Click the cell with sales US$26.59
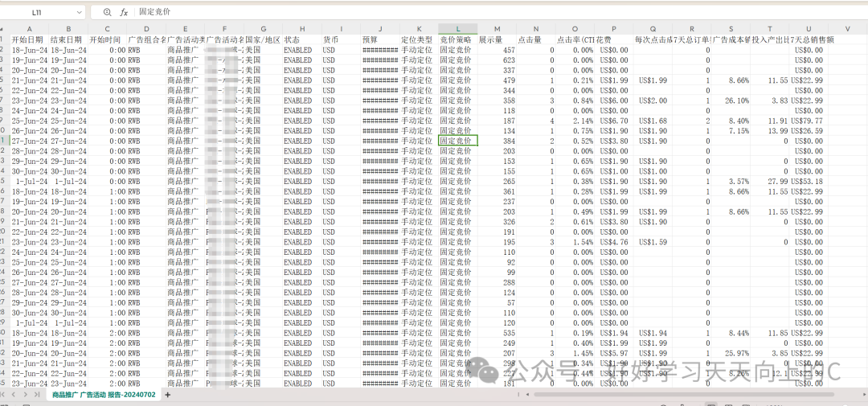This screenshot has height=406, width=868. click(809, 131)
